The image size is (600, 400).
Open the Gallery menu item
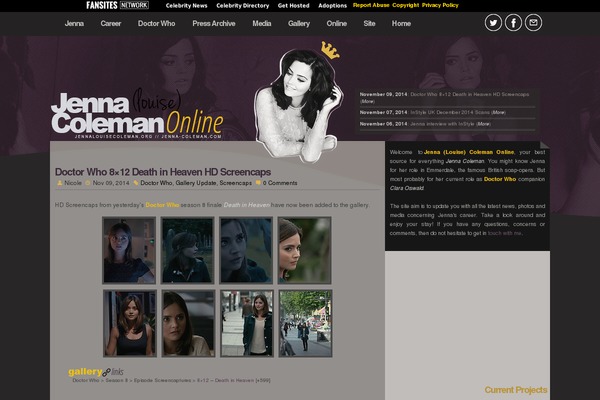299,23
